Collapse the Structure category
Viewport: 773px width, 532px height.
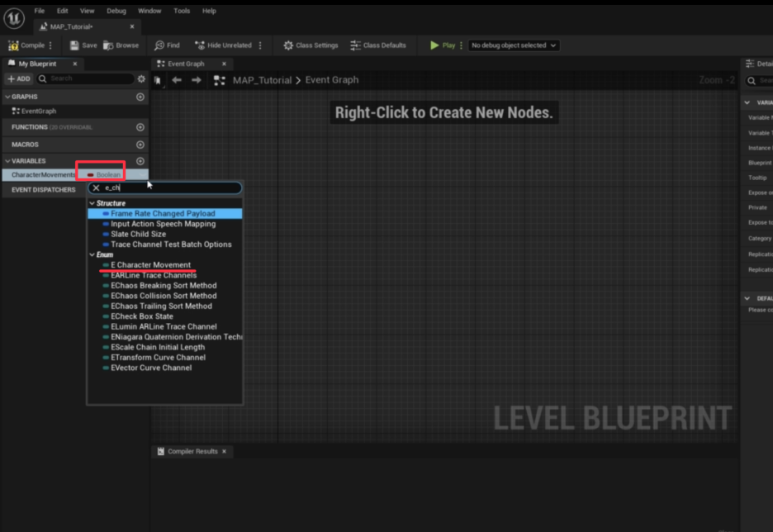click(92, 203)
